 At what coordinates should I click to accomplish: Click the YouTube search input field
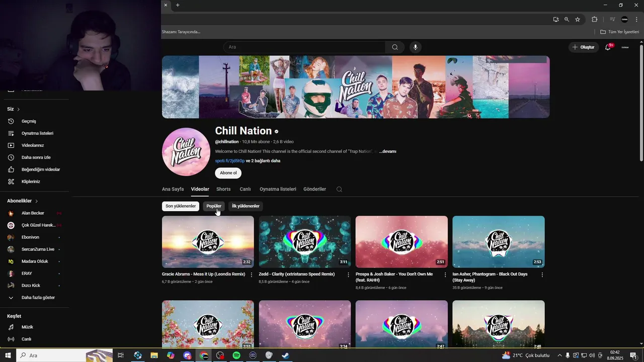click(304, 47)
